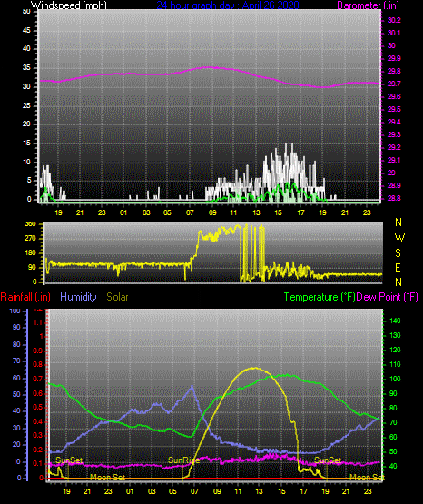Click hour 09 on windspeed chart time axis

click(x=212, y=212)
